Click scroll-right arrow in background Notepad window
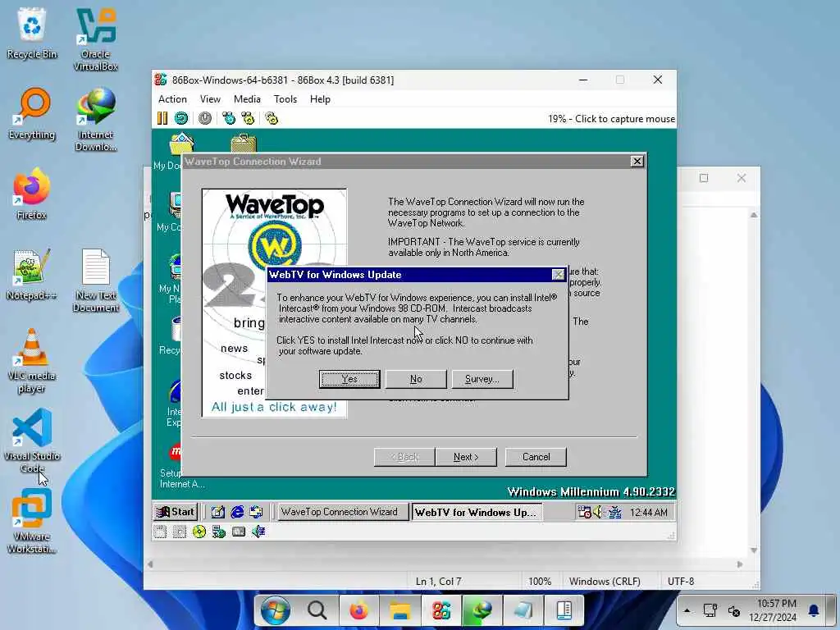 [741, 564]
